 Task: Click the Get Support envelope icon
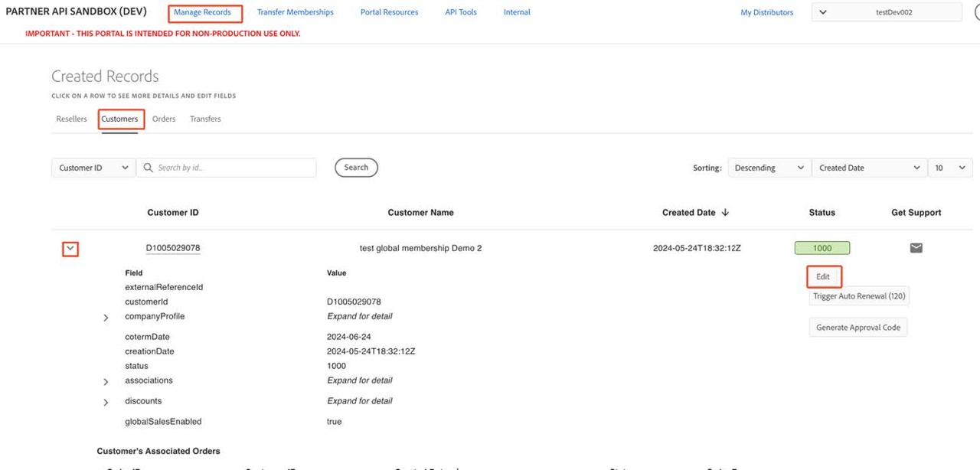pos(916,248)
